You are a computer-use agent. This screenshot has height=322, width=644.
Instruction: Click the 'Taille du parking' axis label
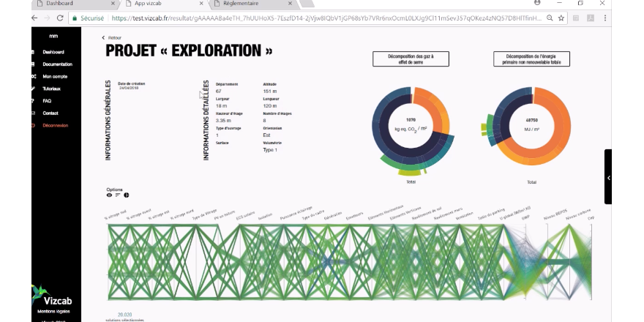coord(491,215)
